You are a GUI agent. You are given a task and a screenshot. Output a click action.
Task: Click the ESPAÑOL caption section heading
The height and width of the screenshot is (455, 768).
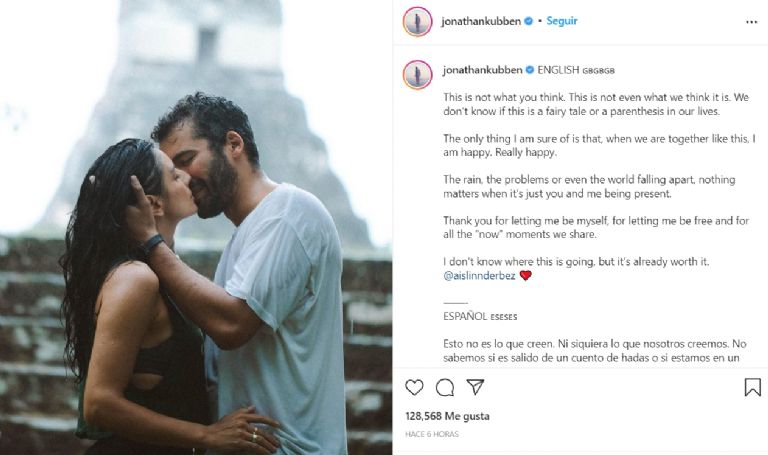click(465, 316)
